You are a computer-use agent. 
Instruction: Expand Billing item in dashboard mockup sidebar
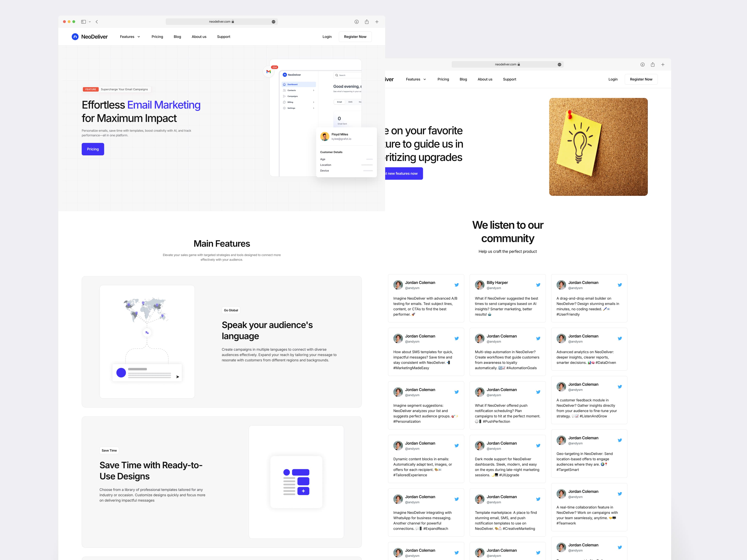pos(299,102)
